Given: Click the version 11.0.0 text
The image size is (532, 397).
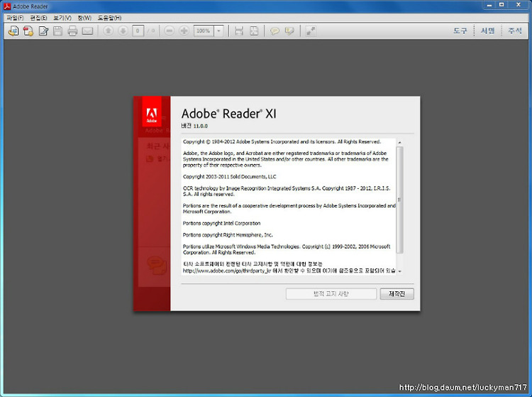Looking at the screenshot, I should click(194, 126).
